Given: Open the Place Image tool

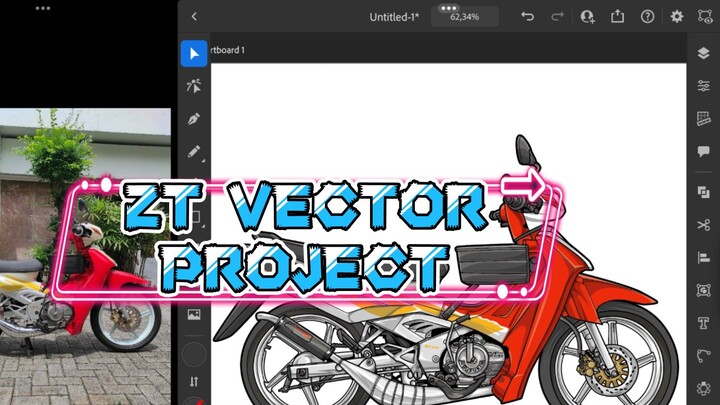Looking at the screenshot, I should pos(194,315).
